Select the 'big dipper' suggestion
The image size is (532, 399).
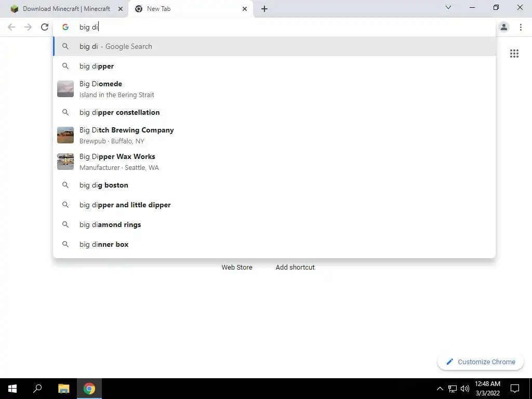click(274, 66)
